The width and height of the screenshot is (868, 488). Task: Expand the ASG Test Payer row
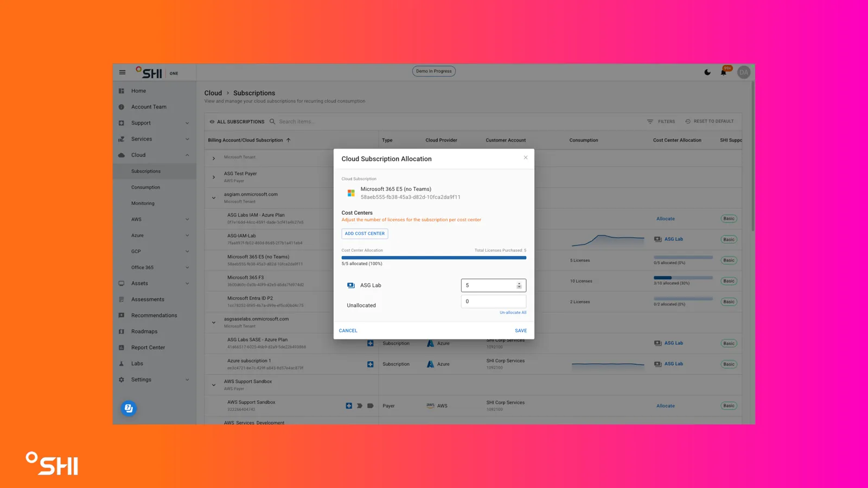tap(214, 177)
